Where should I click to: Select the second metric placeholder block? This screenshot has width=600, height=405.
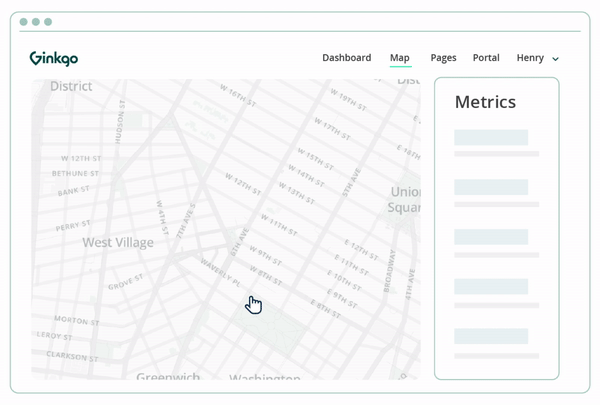(491, 187)
